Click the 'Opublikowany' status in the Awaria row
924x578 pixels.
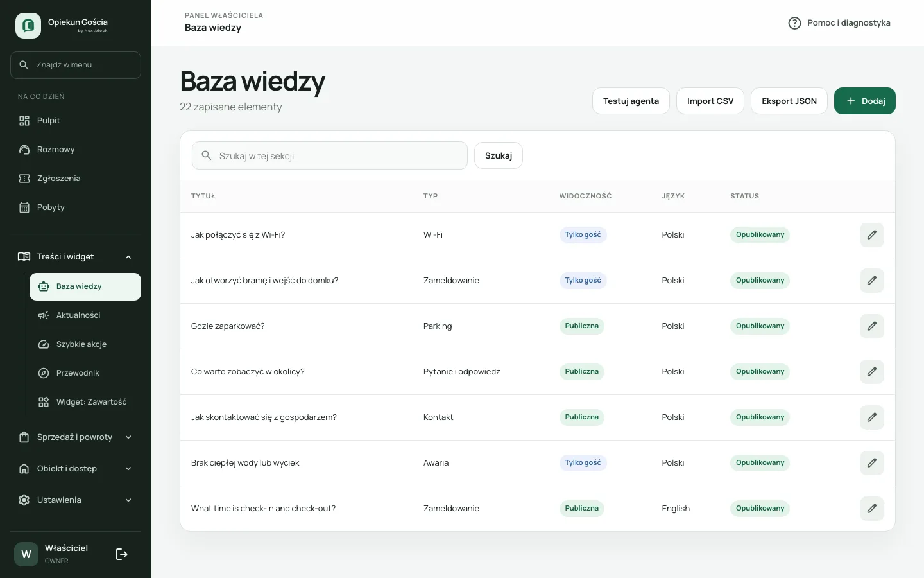(x=760, y=463)
